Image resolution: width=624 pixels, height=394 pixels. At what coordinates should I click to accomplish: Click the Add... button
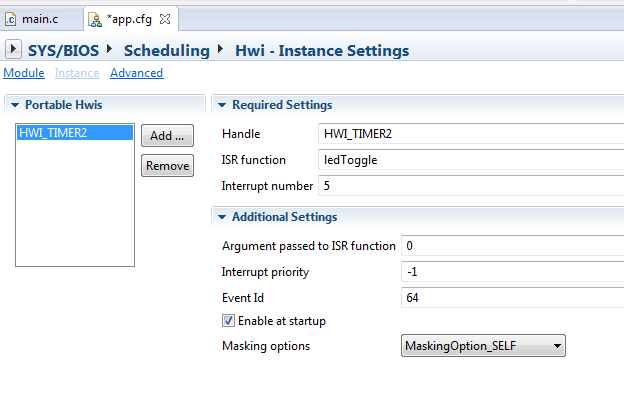coord(167,136)
